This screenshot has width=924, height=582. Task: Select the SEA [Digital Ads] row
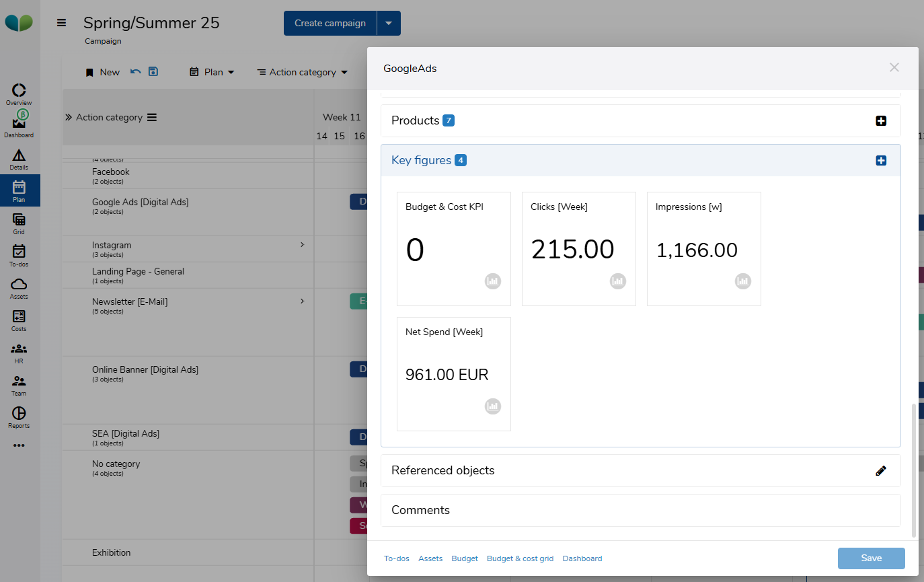(x=188, y=437)
